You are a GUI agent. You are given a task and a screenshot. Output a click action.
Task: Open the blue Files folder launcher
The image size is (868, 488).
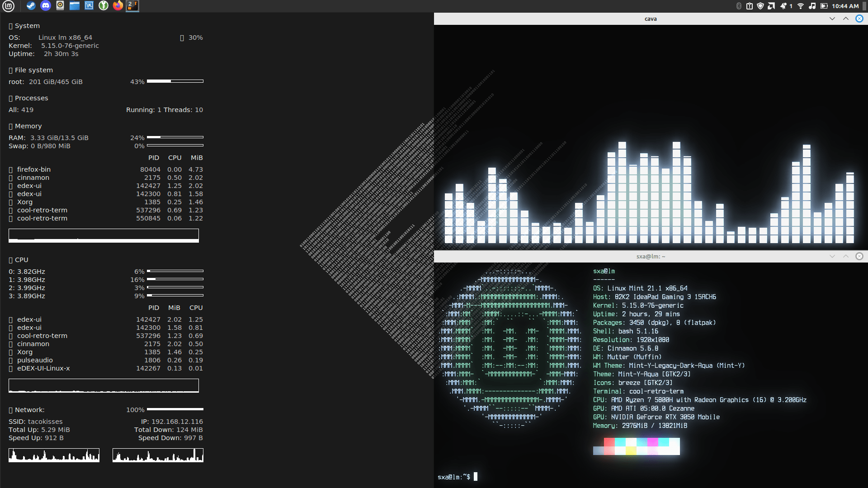pyautogui.click(x=75, y=6)
